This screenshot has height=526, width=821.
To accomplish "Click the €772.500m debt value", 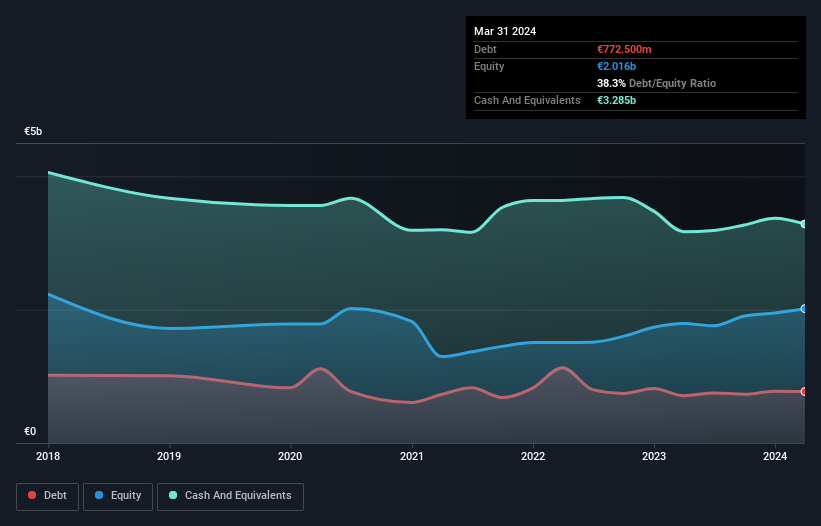I will point(624,49).
